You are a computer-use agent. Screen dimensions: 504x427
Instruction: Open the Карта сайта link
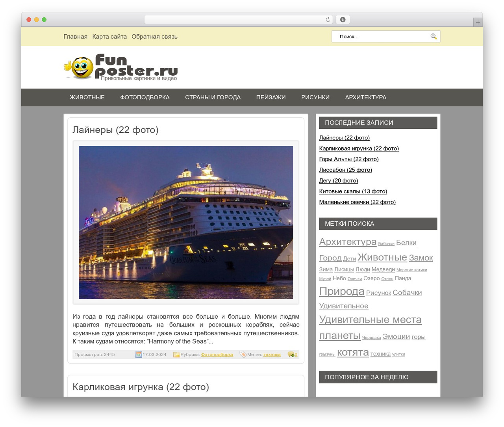pos(109,37)
